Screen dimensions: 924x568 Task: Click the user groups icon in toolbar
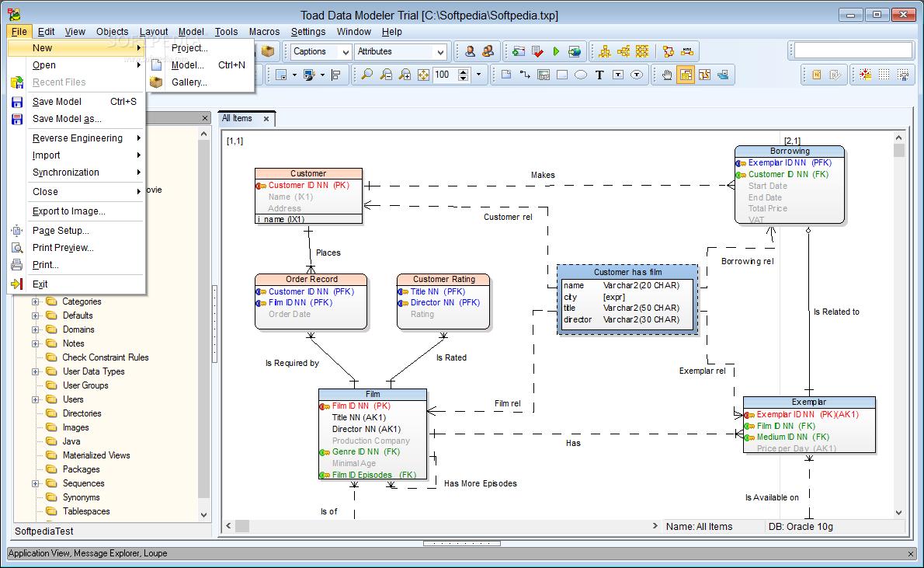[x=488, y=51]
